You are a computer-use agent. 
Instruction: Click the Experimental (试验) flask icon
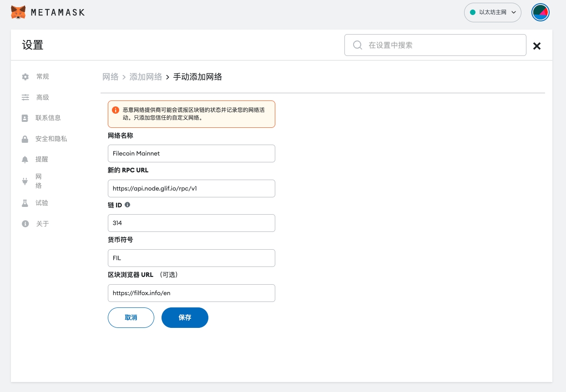pyautogui.click(x=25, y=203)
